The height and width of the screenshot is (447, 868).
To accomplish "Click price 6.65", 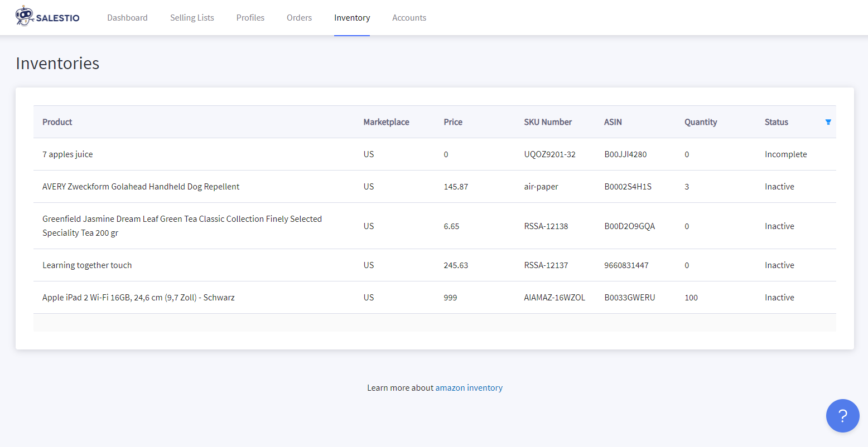I will pos(451,226).
